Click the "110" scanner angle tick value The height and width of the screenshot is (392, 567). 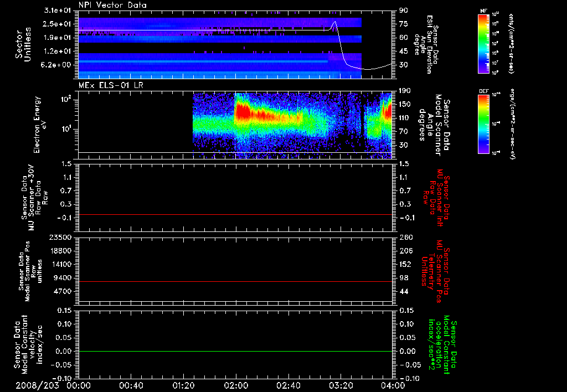(405, 118)
